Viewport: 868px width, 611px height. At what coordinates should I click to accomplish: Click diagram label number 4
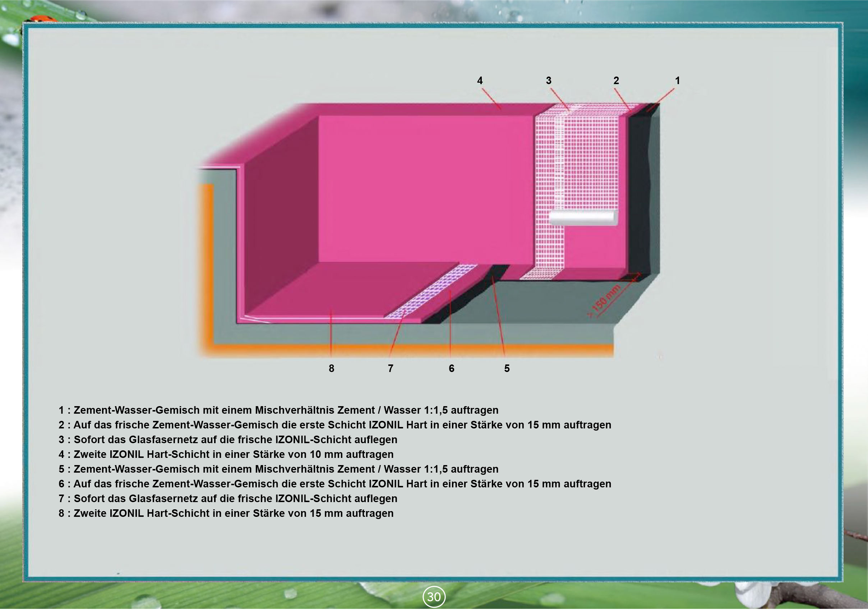(x=480, y=81)
